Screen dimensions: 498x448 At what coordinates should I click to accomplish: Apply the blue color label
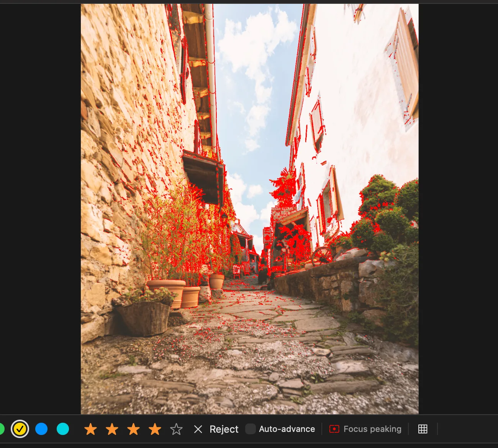tap(41, 429)
